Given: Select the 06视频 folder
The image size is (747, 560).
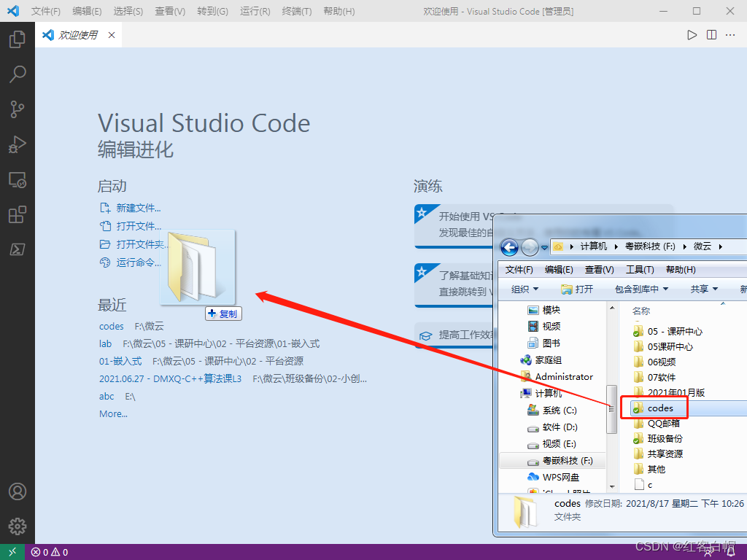Looking at the screenshot, I should [655, 362].
